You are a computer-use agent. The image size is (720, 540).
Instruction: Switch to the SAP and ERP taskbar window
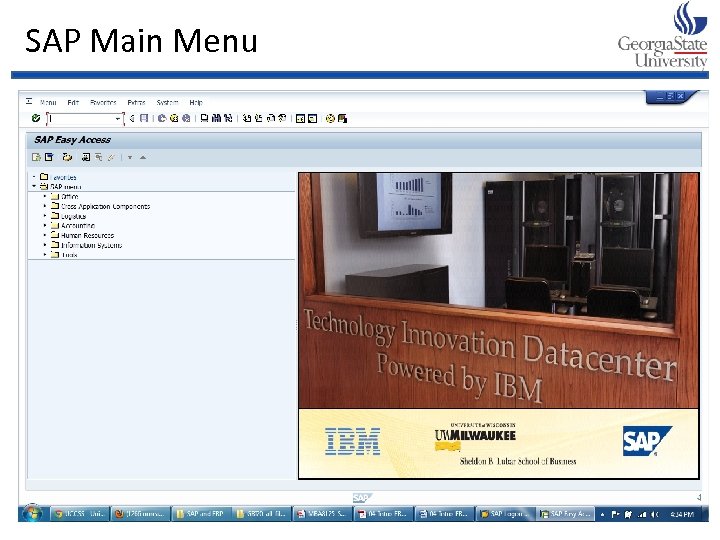coord(201,513)
